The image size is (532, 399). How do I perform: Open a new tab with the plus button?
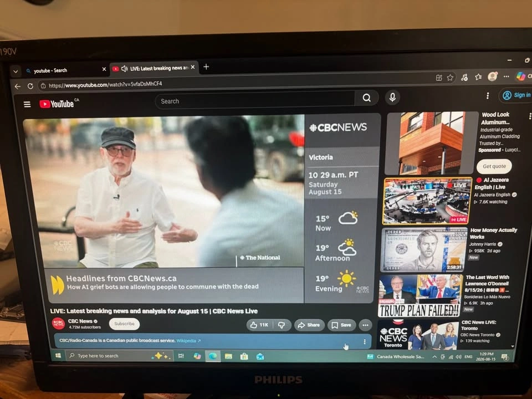coord(206,67)
